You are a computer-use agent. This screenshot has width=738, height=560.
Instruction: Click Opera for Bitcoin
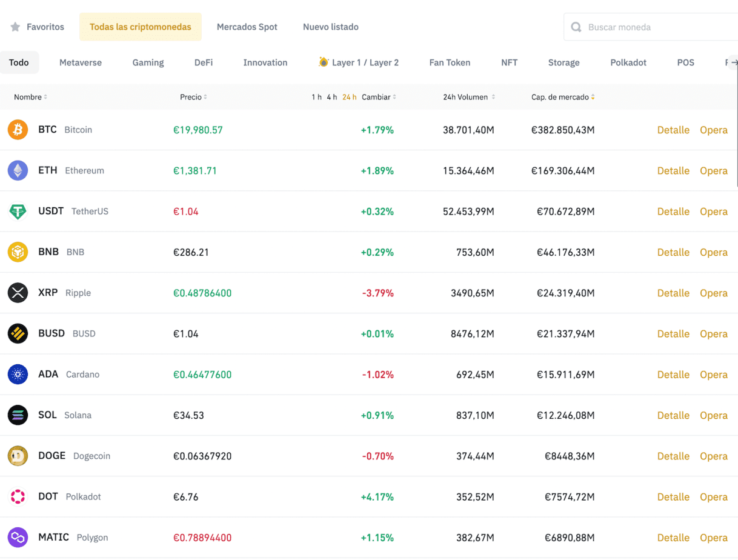tap(714, 130)
